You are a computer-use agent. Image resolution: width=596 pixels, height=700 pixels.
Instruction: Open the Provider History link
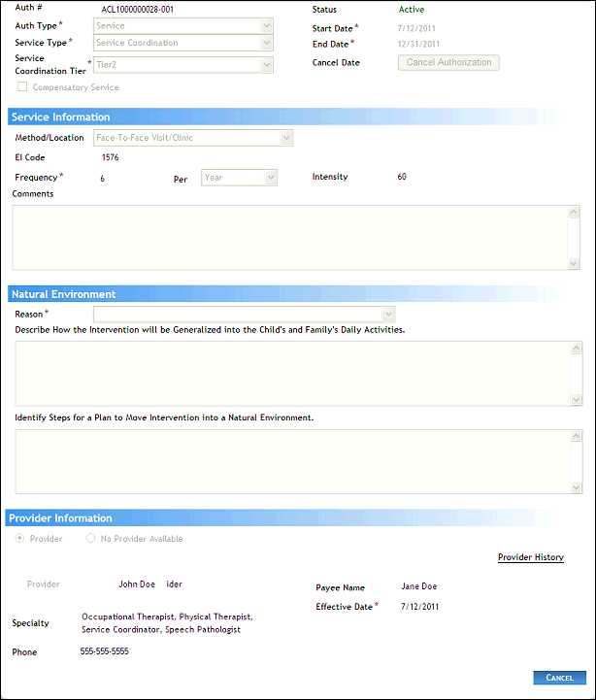pyautogui.click(x=530, y=557)
